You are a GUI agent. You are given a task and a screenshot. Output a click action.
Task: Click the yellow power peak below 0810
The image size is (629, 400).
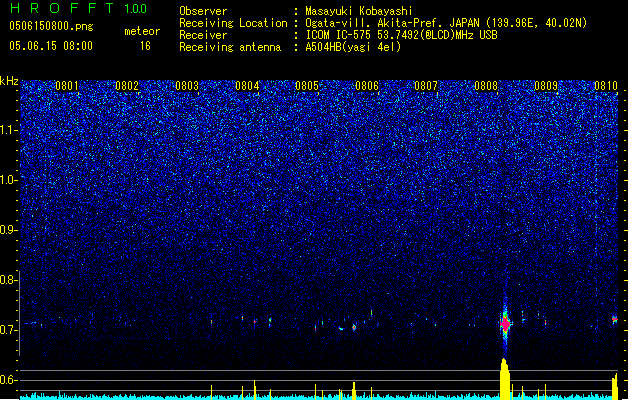(x=615, y=386)
